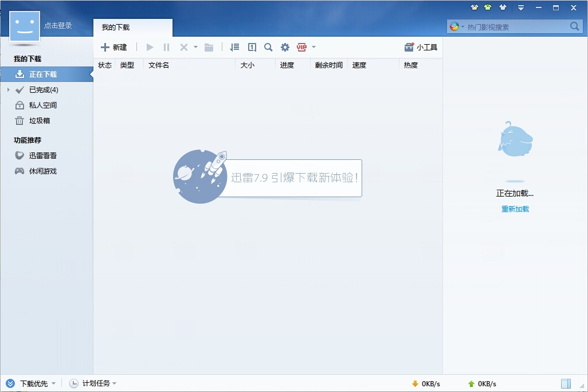588x392 pixels.
Task: Click 重新加载 to reload the panel
Action: (x=514, y=209)
